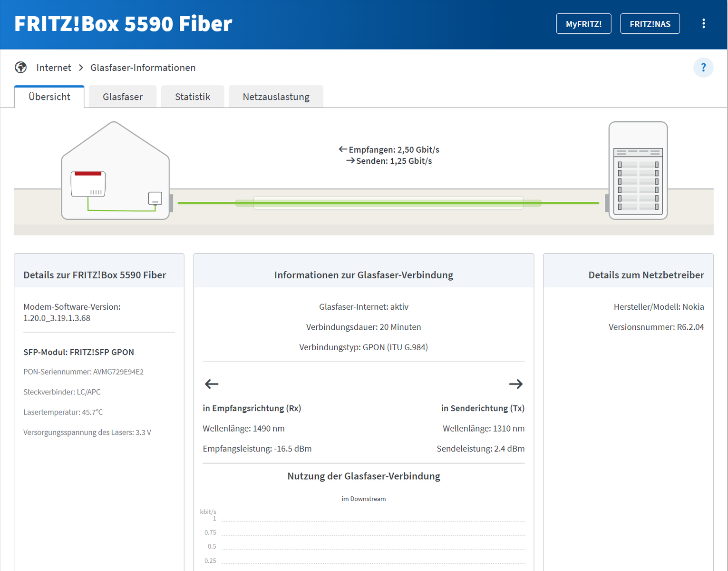The height and width of the screenshot is (571, 728).
Task: Click 'Verbindungstyp: GPON (ITU G.984)' text
Action: click(364, 347)
